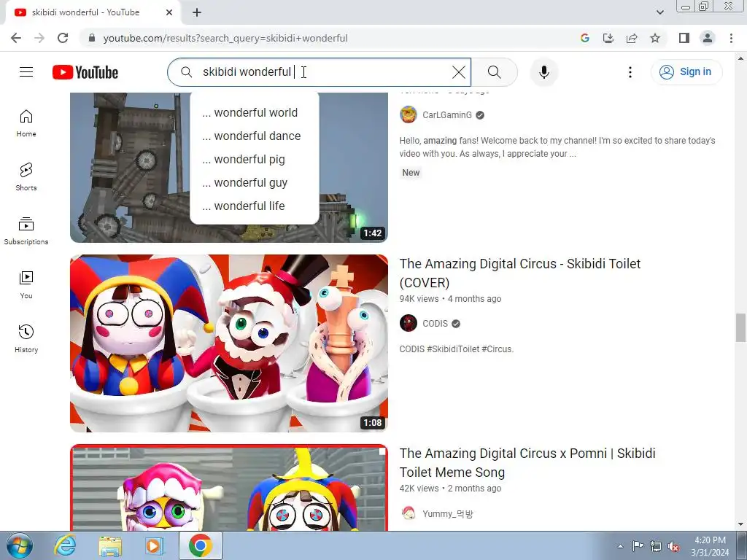Select suggestion "wonderful guy"

[255, 182]
